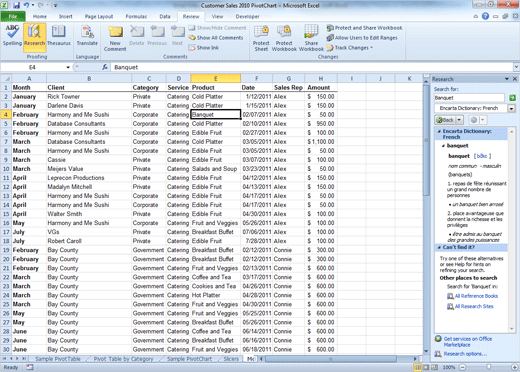Viewport: 520px width, 372px height.
Task: Switch to the Home tab
Action: tap(40, 16)
